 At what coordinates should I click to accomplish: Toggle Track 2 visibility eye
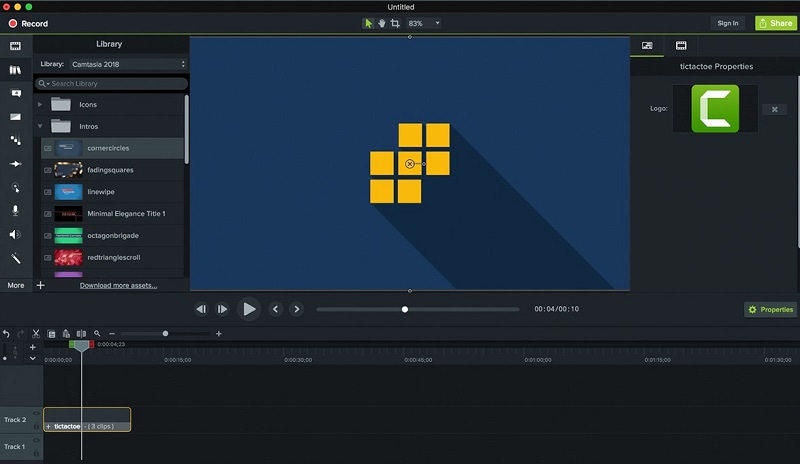(x=36, y=414)
